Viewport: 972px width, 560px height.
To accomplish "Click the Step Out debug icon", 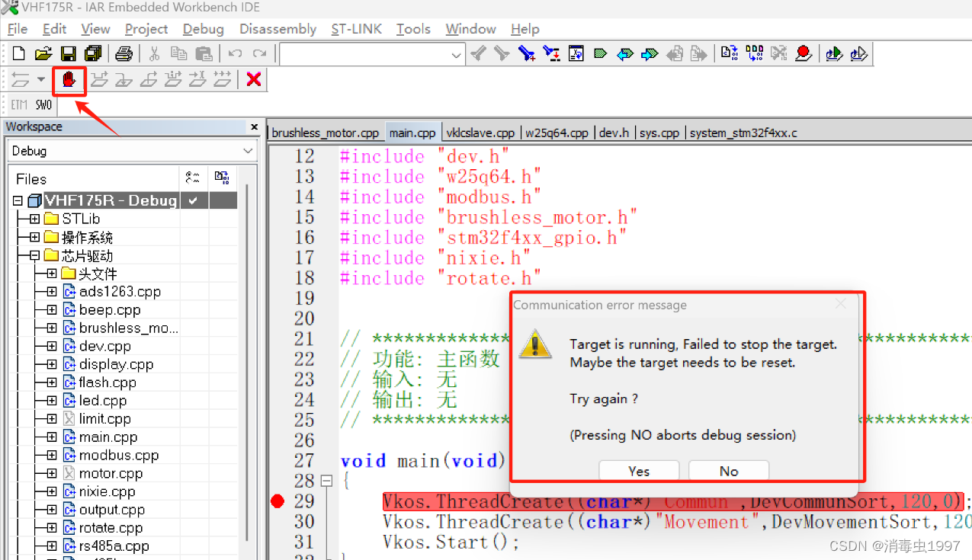I will (149, 79).
